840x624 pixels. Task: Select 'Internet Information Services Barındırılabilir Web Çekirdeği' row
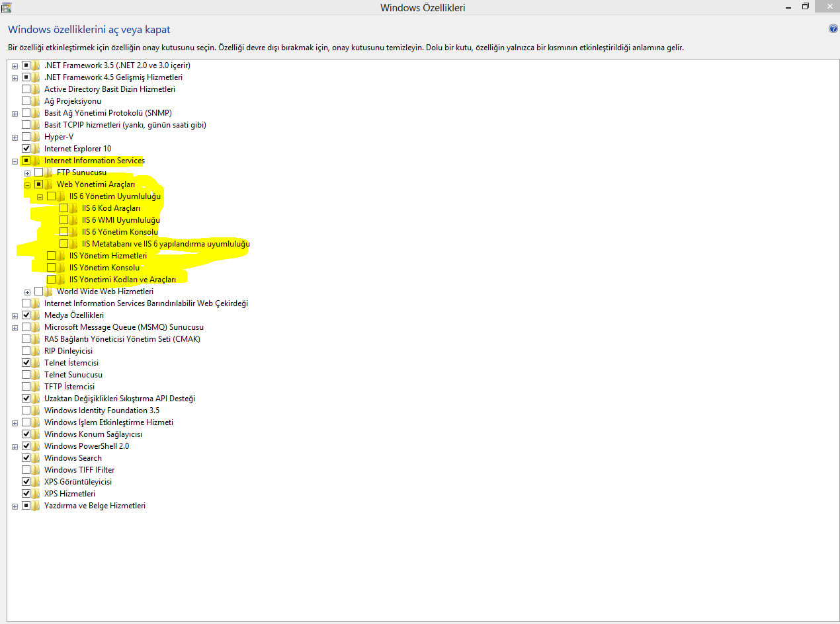pos(146,303)
